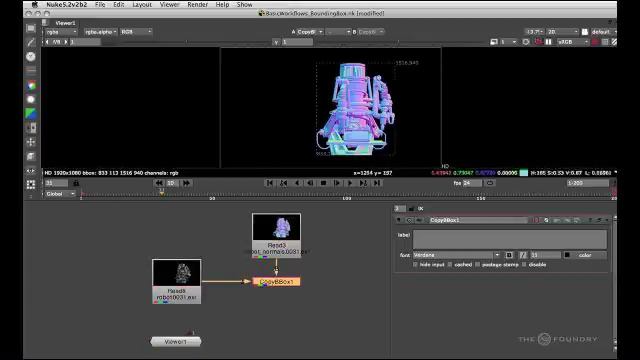640x360 pixels.
Task: Click the play forward button
Action: click(350, 183)
